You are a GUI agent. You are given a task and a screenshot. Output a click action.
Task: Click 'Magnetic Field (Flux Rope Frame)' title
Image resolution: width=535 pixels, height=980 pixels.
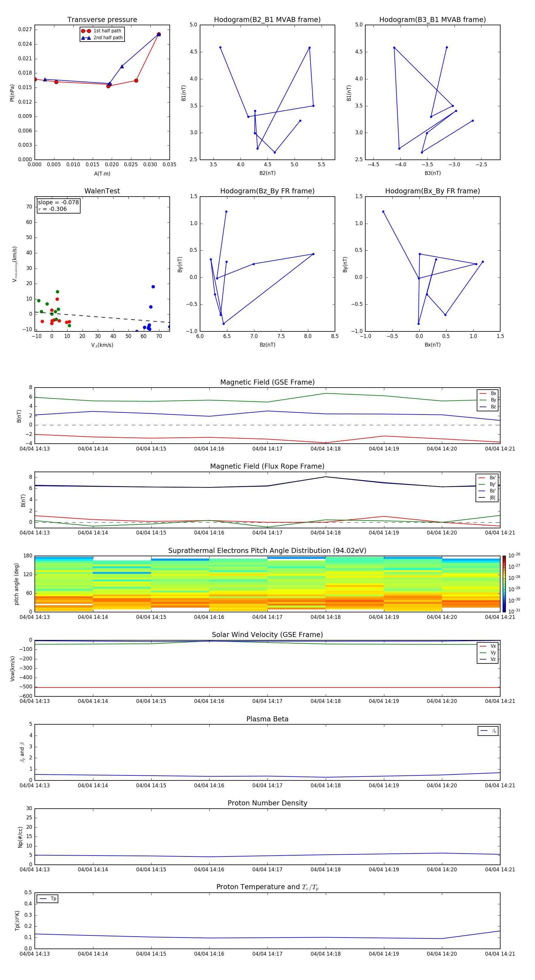pos(267,467)
